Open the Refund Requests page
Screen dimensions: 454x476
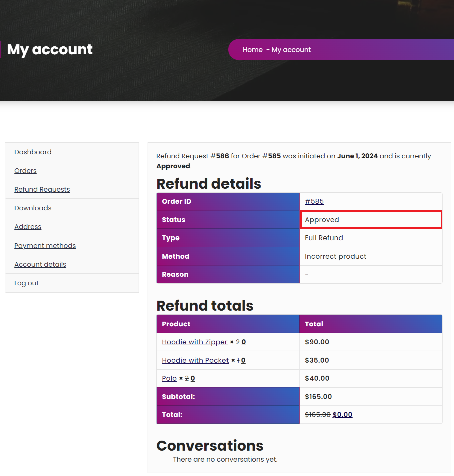coord(42,189)
